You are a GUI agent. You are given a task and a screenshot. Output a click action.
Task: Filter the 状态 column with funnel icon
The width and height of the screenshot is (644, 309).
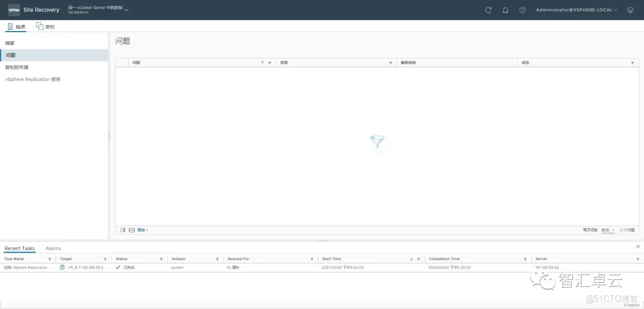coord(633,63)
